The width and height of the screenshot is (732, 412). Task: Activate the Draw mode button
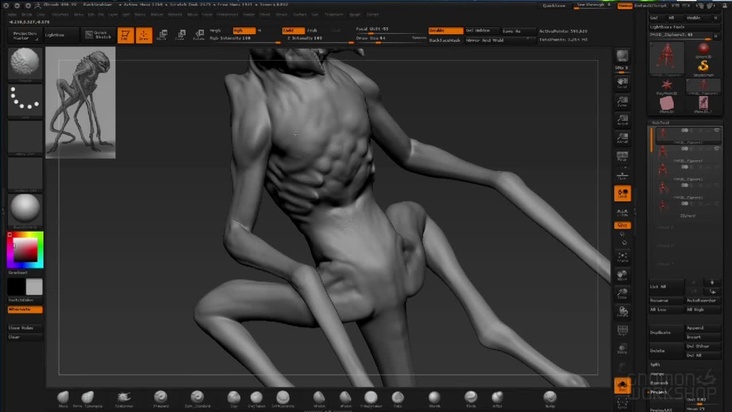pyautogui.click(x=144, y=35)
